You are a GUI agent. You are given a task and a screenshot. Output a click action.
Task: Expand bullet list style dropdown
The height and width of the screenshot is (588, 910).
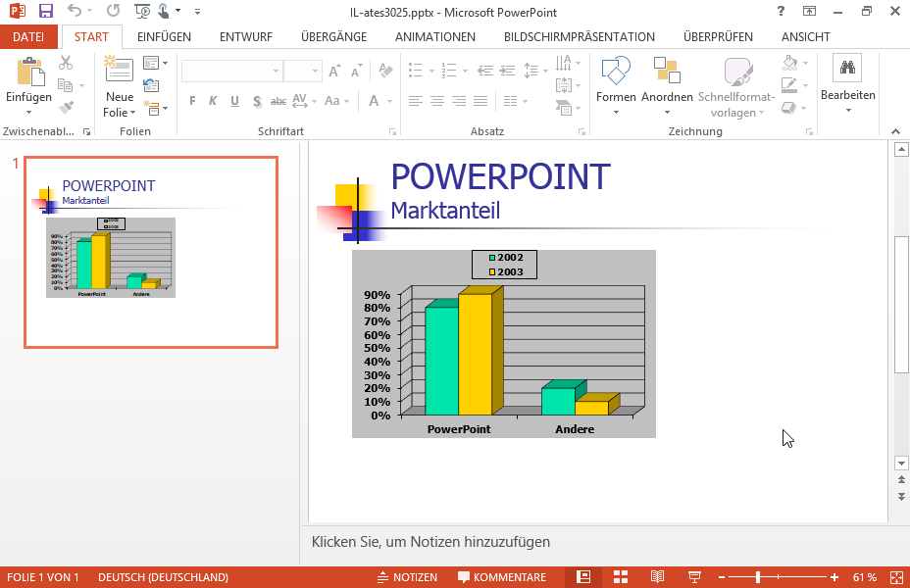click(431, 71)
